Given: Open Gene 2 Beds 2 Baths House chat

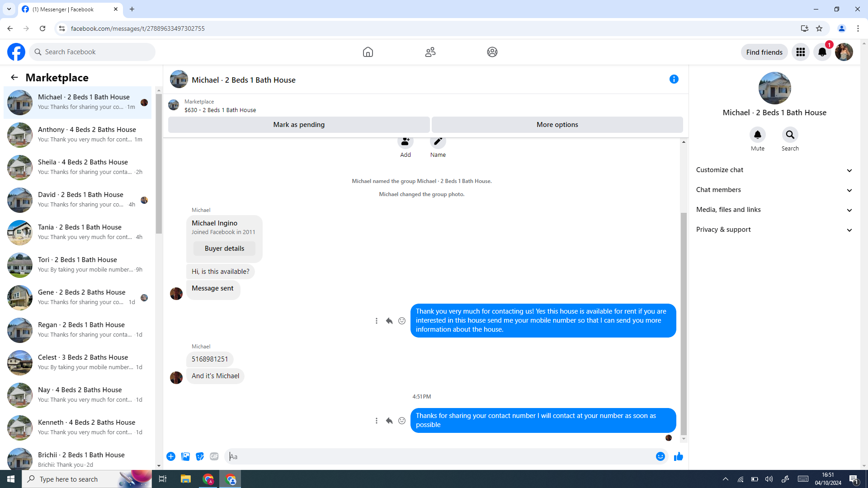Looking at the screenshot, I should 78,297.
